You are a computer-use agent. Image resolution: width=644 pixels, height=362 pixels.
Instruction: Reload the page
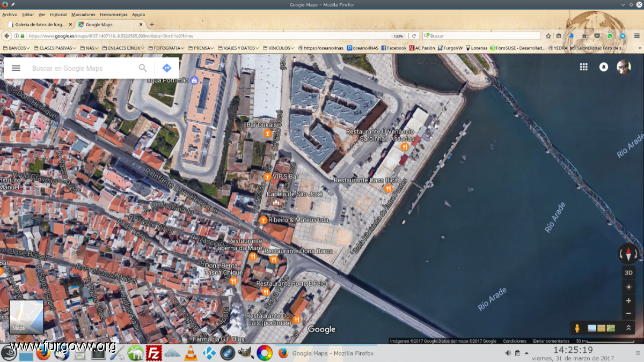[414, 36]
